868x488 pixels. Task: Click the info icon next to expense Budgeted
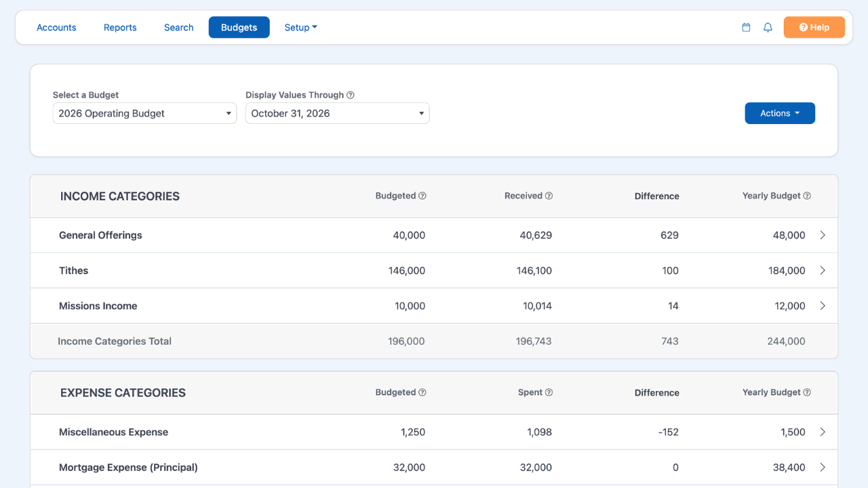tap(422, 392)
